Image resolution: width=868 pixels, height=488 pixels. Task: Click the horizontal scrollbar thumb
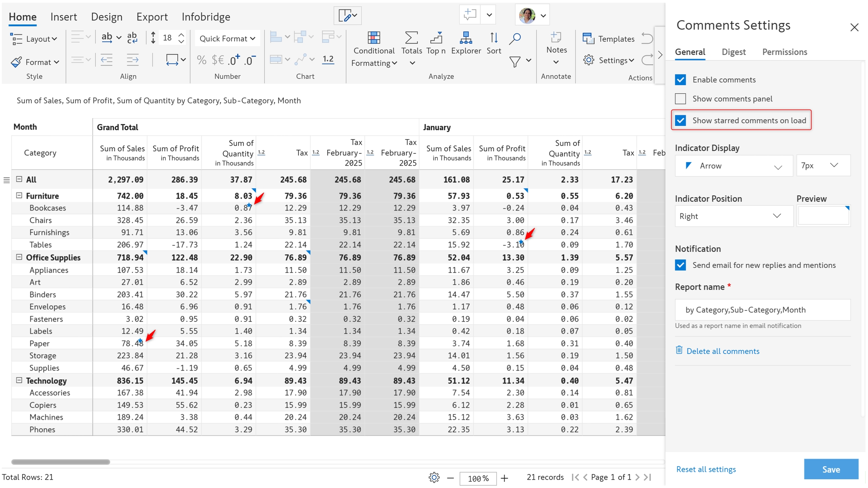point(60,462)
